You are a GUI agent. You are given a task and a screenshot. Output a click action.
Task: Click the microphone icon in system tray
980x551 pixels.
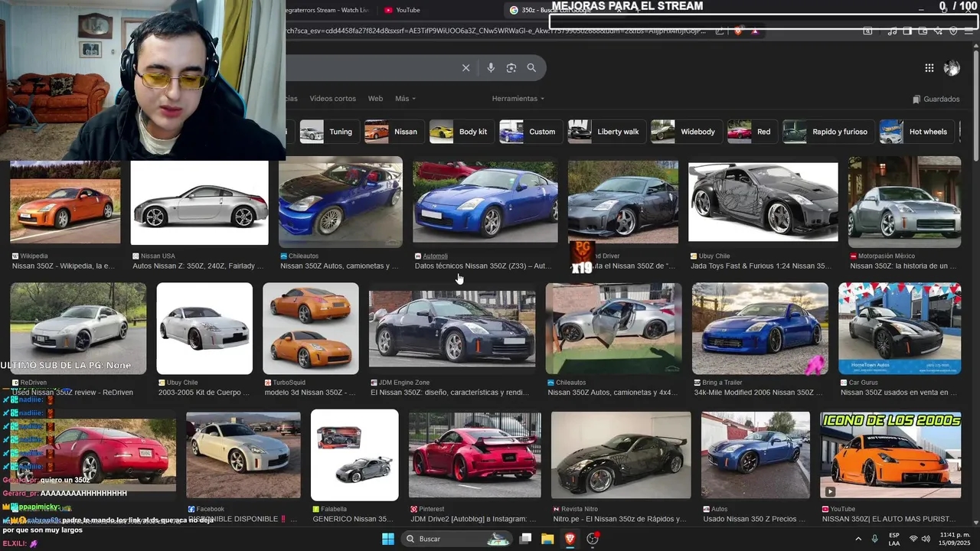(874, 539)
